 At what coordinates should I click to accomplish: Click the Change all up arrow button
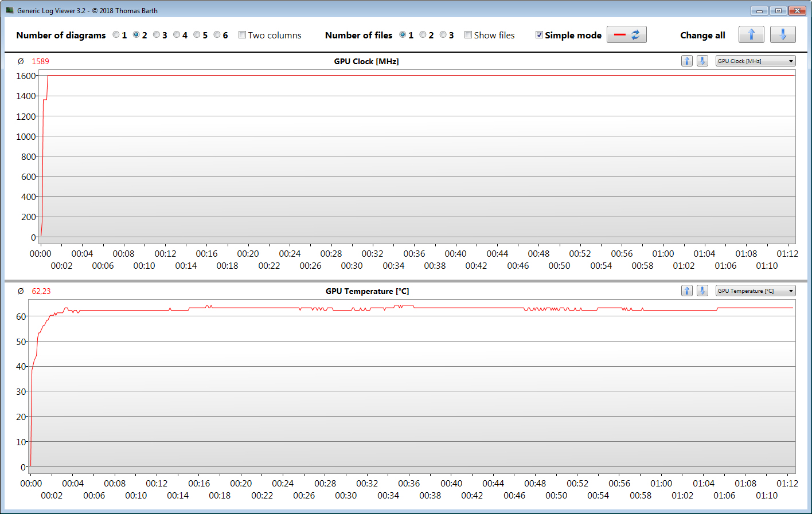click(x=751, y=35)
